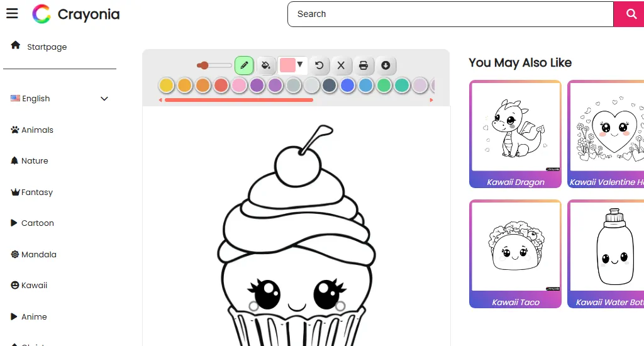Open the hamburger menu
Screen dimensions: 644x346
point(12,13)
